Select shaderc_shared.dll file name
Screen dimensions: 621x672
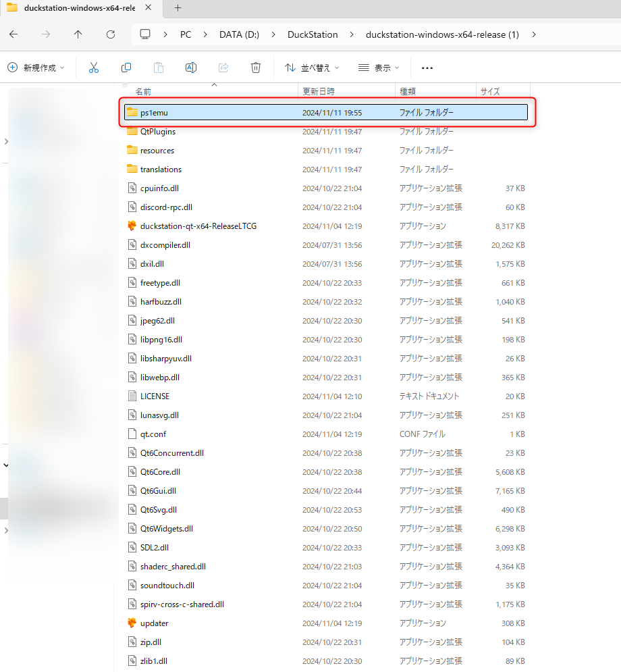(x=173, y=566)
